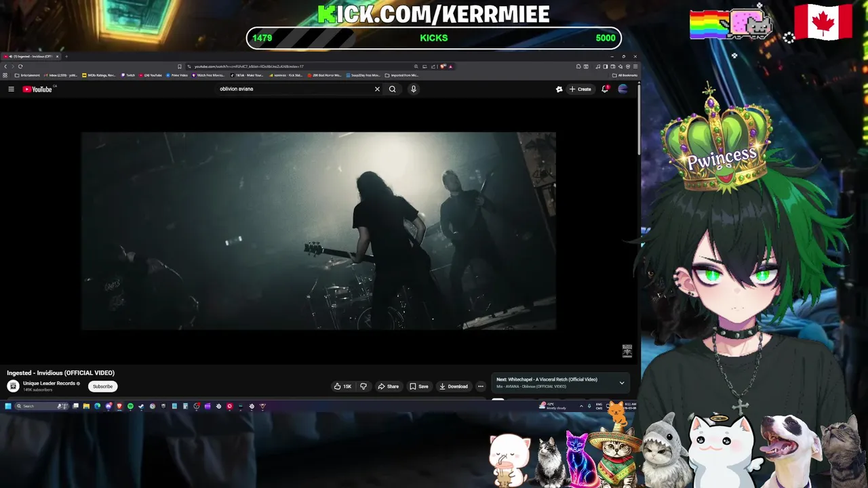Image resolution: width=868 pixels, height=488 pixels.
Task: Click the video player to pause
Action: [319, 230]
